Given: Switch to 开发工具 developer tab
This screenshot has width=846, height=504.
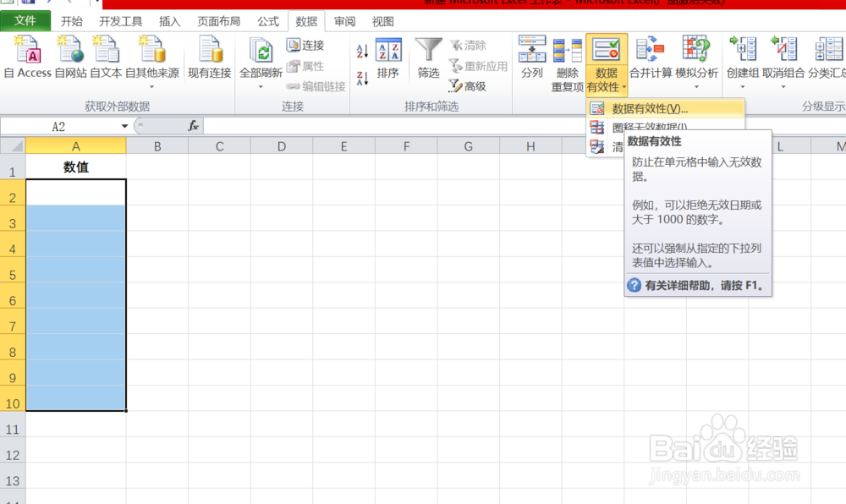Looking at the screenshot, I should coord(120,21).
